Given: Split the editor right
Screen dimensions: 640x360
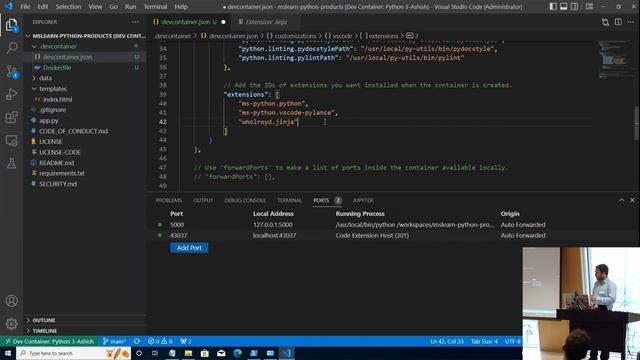Looking at the screenshot, I should pos(618,22).
